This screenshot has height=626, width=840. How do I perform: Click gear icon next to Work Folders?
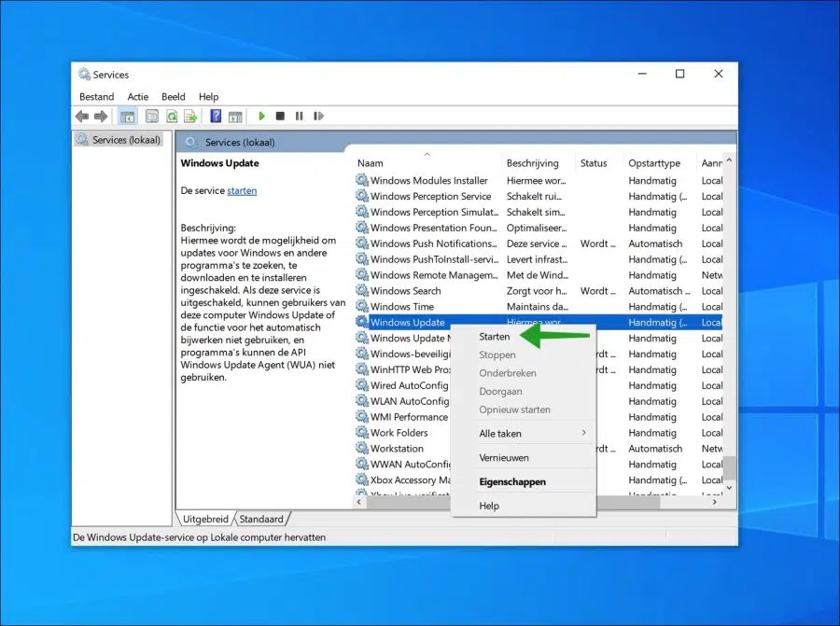362,432
